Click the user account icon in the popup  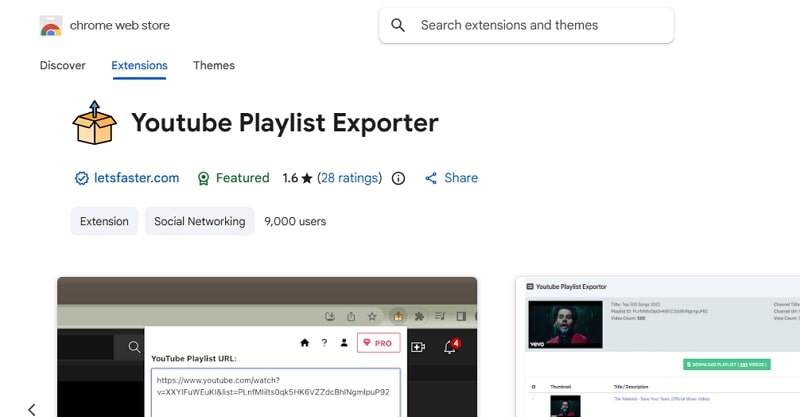click(344, 342)
